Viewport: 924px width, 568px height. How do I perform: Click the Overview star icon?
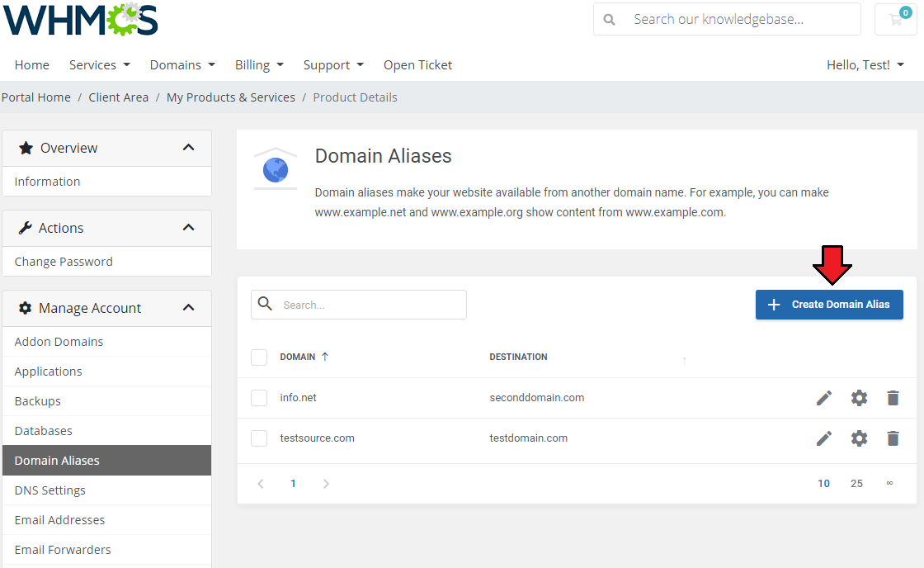coord(26,148)
